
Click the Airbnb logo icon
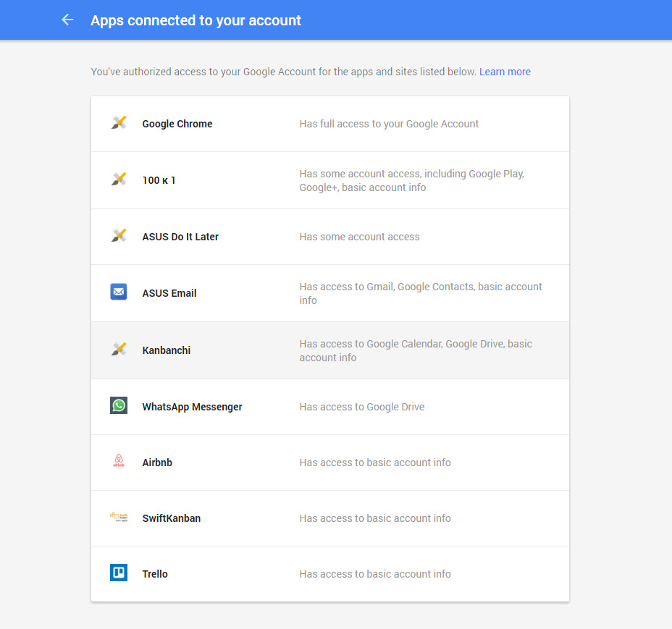[119, 460]
